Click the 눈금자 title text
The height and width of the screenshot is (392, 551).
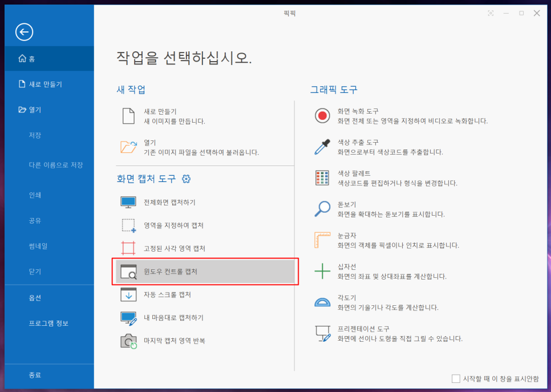tap(347, 236)
